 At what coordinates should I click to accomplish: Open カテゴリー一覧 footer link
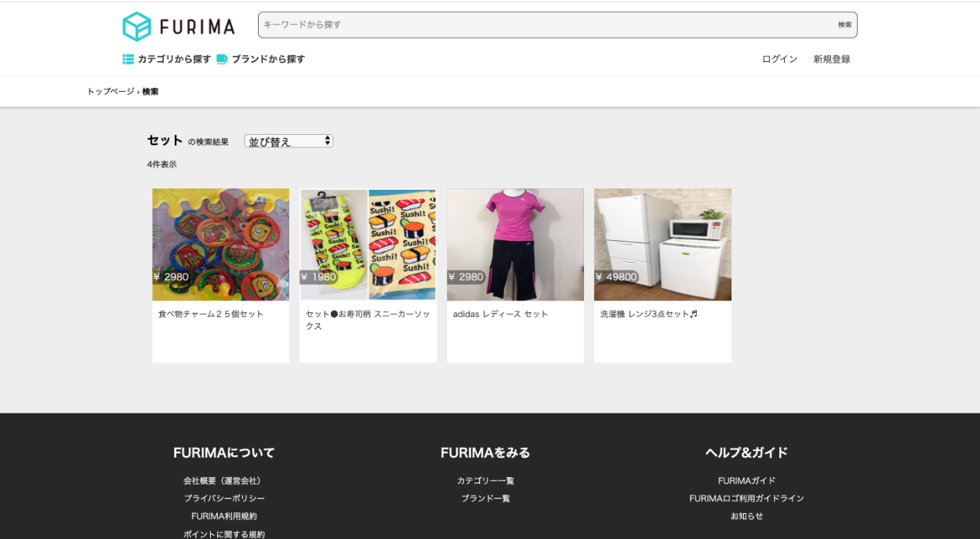coord(485,481)
